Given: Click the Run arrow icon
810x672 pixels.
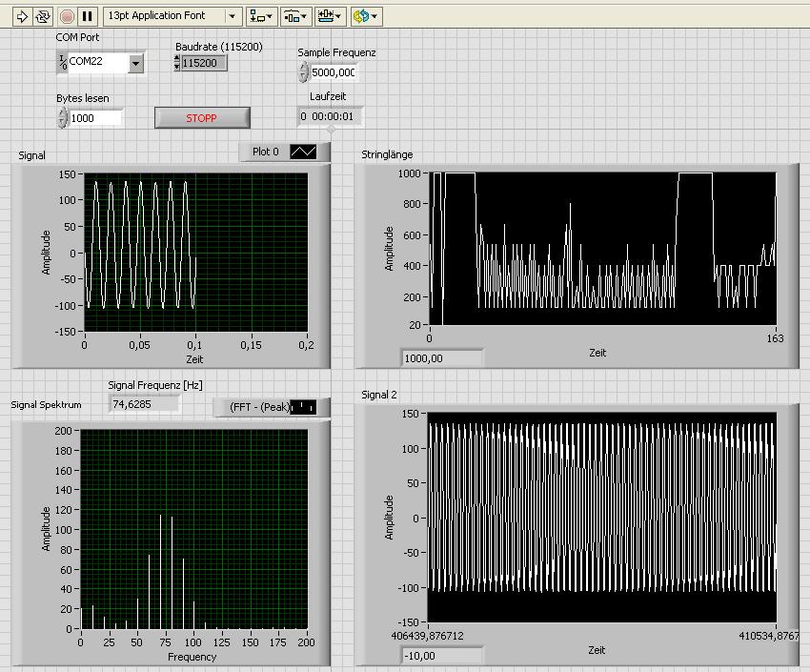Looking at the screenshot, I should tap(23, 16).
